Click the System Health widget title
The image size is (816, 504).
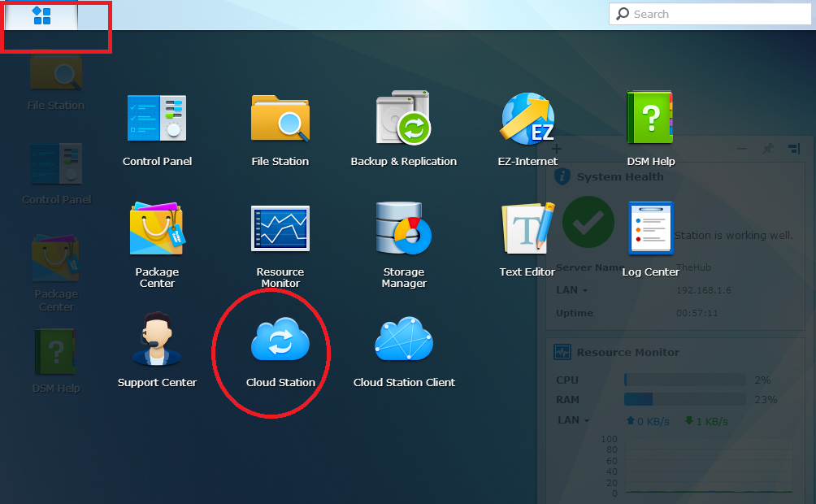point(620,176)
